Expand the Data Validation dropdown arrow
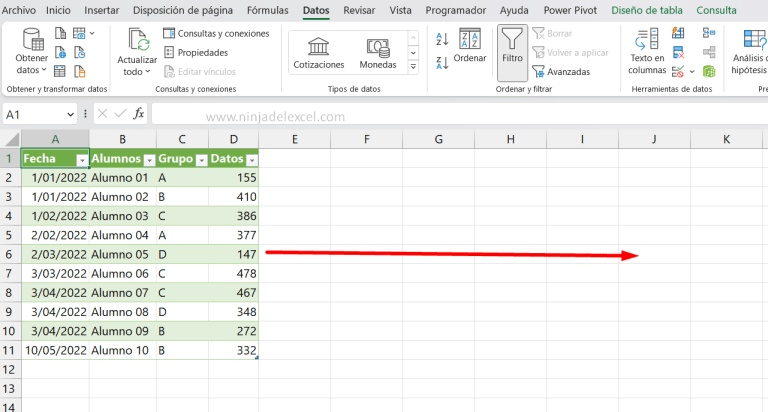 pyautogui.click(x=692, y=72)
